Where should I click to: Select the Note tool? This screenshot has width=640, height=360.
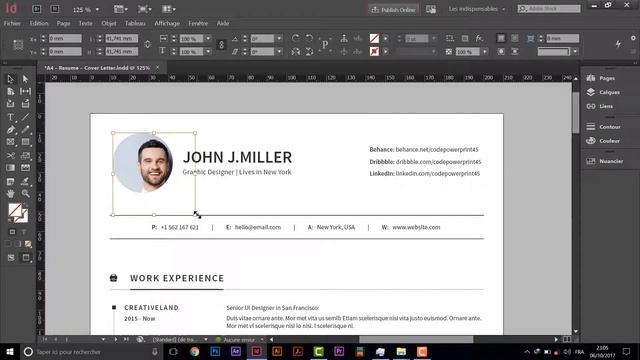(x=11, y=181)
